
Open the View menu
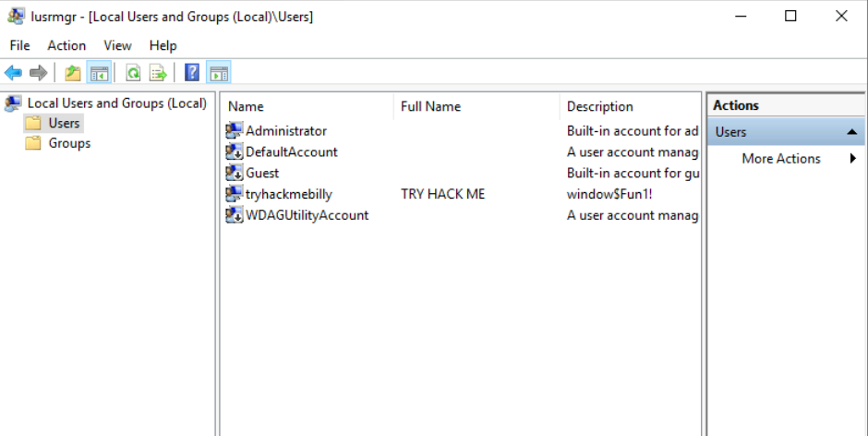[x=117, y=45]
